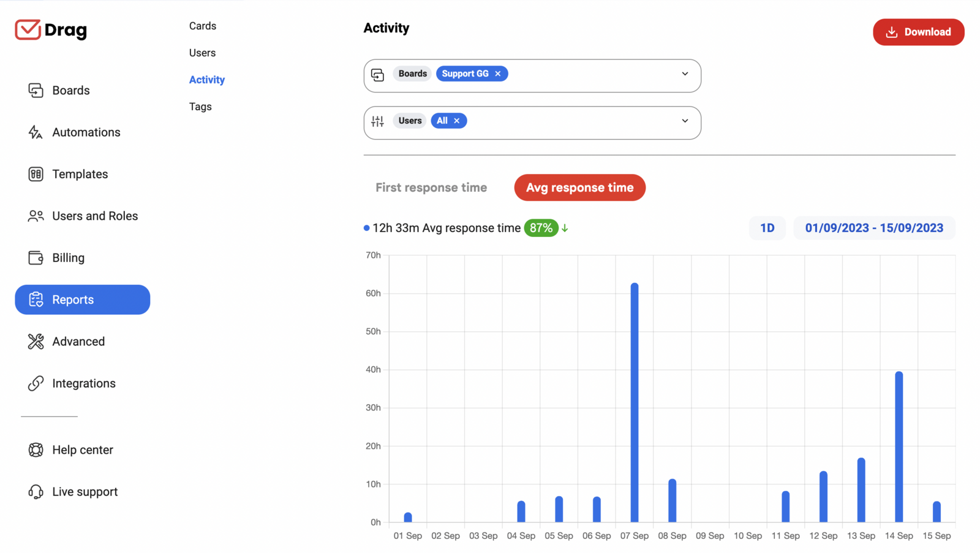
Task: Click the boards icon in Boards filter
Action: click(x=377, y=74)
